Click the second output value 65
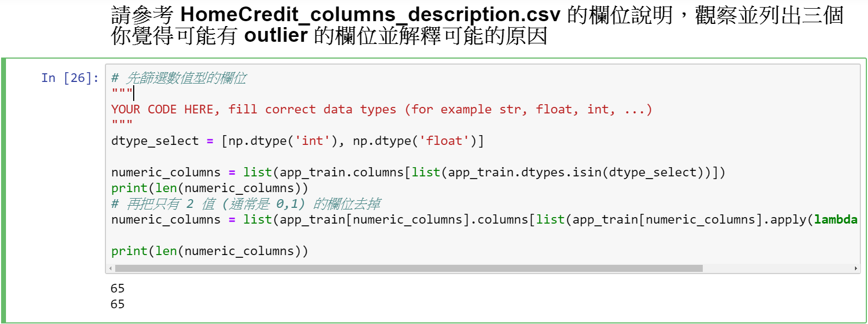 117,304
